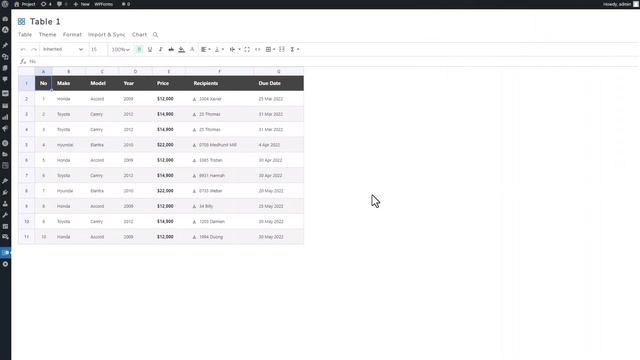Open Pages icon in left sidebar
This screenshot has height=360, width=640.
pos(5,68)
